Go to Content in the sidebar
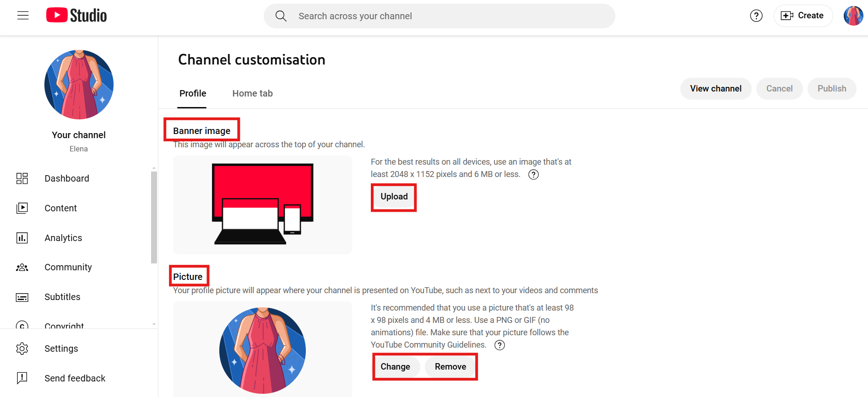Image resolution: width=868 pixels, height=397 pixels. click(x=60, y=208)
